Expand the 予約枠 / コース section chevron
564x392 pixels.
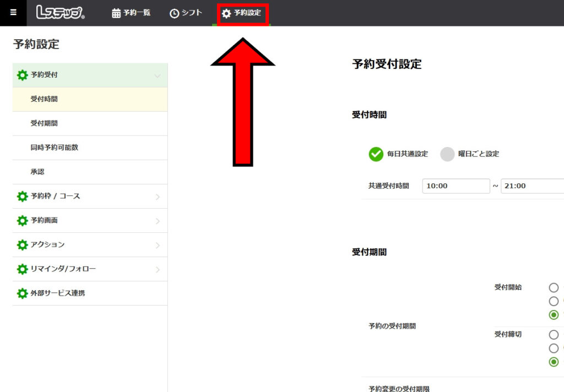(x=158, y=197)
